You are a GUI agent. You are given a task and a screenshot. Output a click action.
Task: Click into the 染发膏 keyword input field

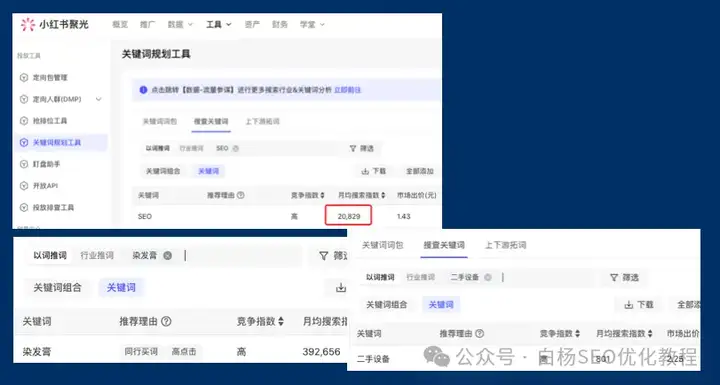tap(243, 255)
